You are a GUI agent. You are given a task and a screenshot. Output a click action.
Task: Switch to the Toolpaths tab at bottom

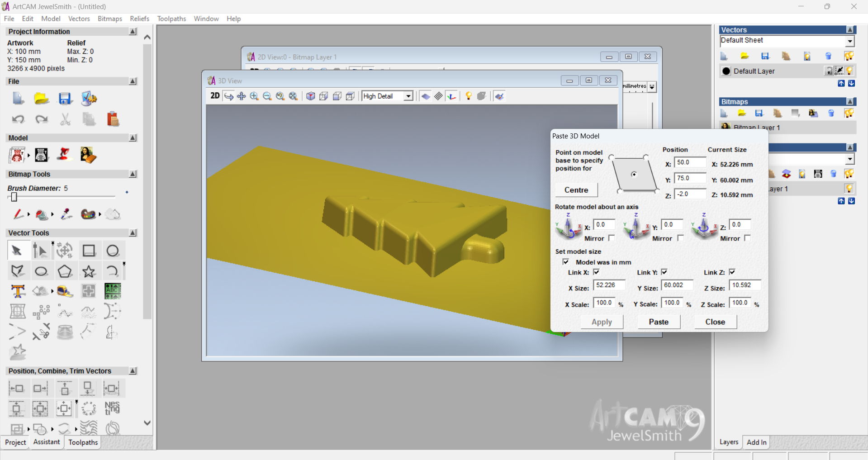click(83, 442)
